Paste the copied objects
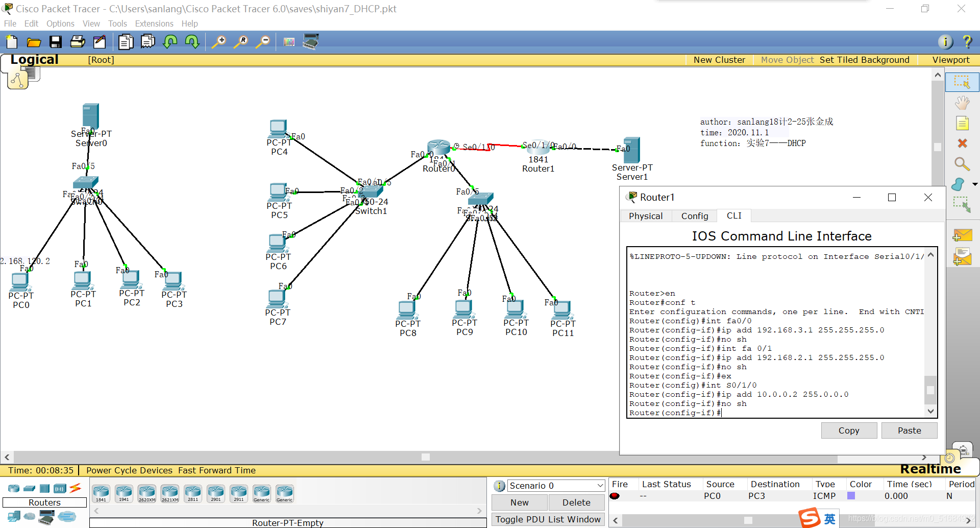Viewport: 980px width, 528px height. click(148, 42)
